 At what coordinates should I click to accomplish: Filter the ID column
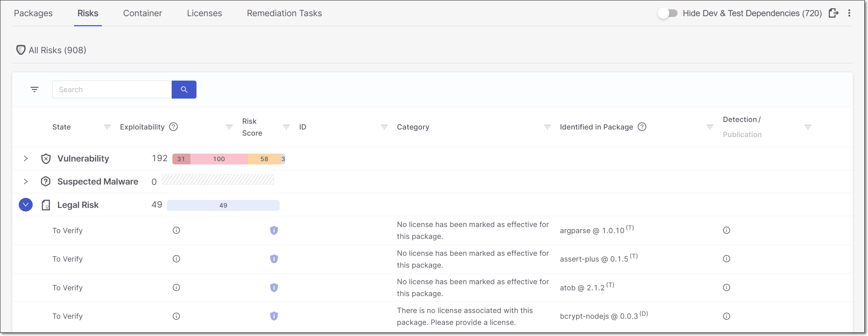pyautogui.click(x=384, y=127)
